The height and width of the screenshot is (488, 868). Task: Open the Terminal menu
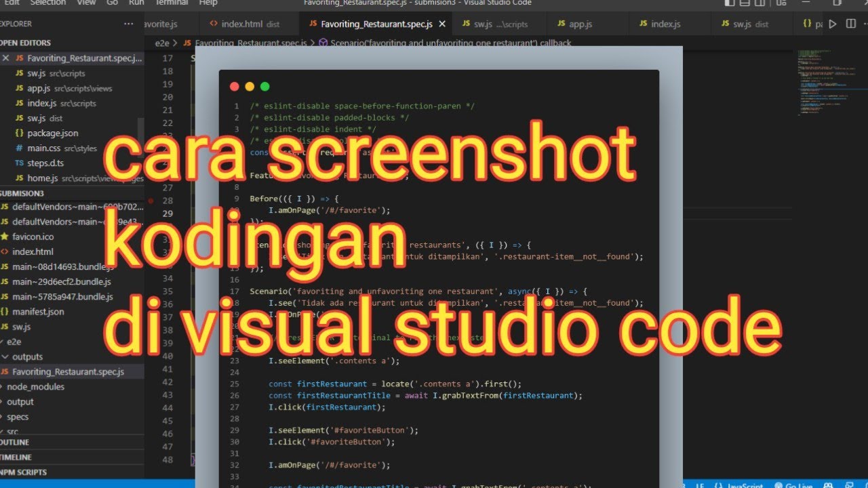click(171, 3)
